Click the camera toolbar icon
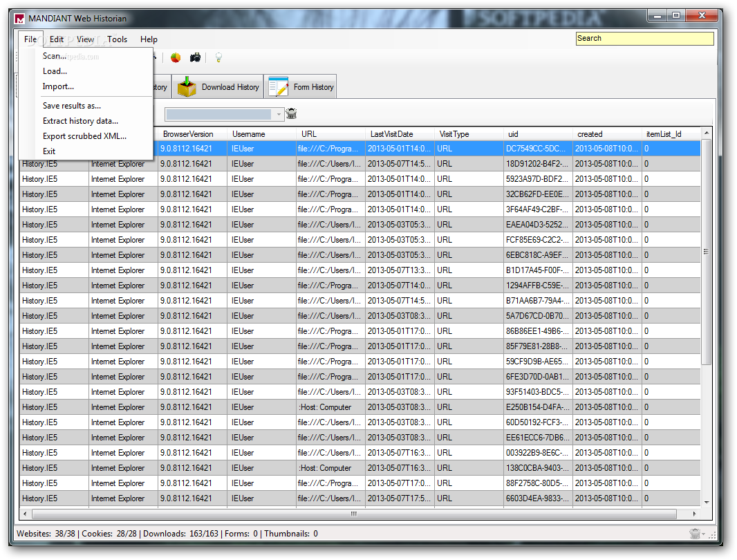Screen dimensions: 737x560 [195, 58]
